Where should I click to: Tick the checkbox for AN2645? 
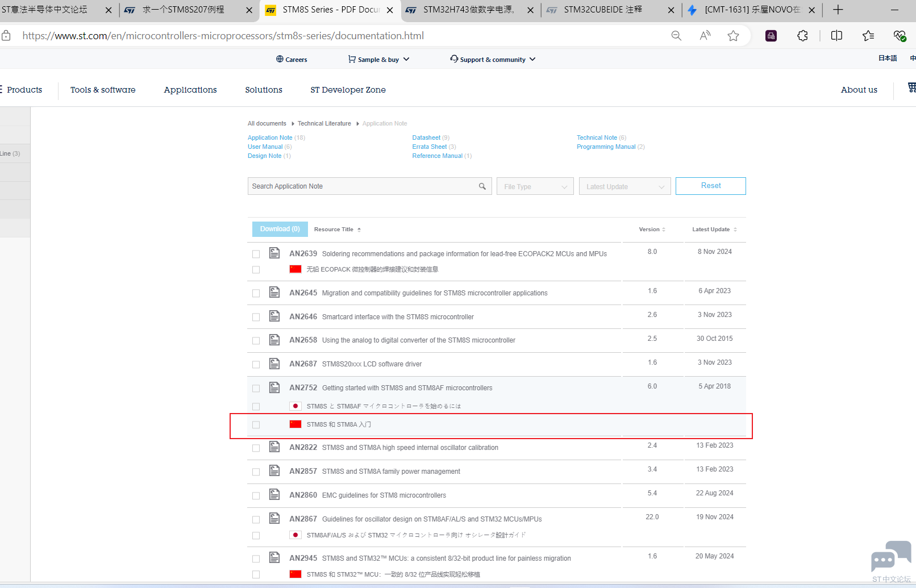(256, 293)
